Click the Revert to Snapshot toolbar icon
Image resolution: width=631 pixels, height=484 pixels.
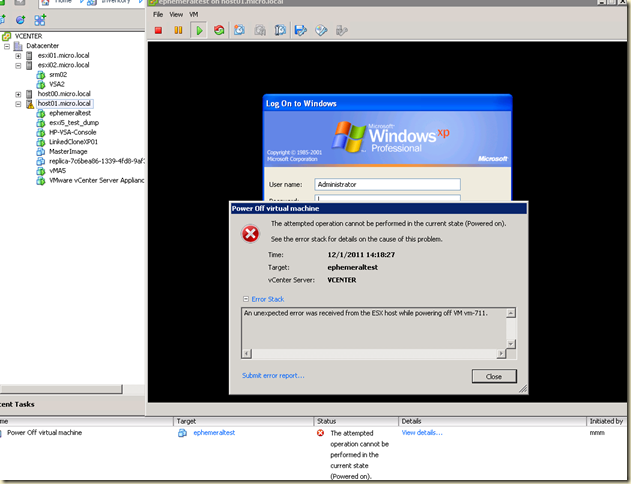260,30
